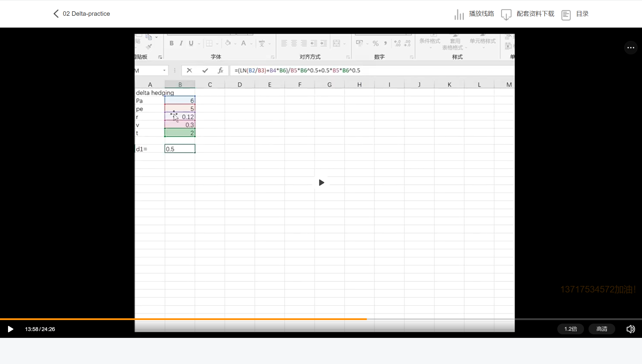Click the 配套资料下载 download icon
Image resolution: width=642 pixels, height=364 pixels.
pos(506,14)
